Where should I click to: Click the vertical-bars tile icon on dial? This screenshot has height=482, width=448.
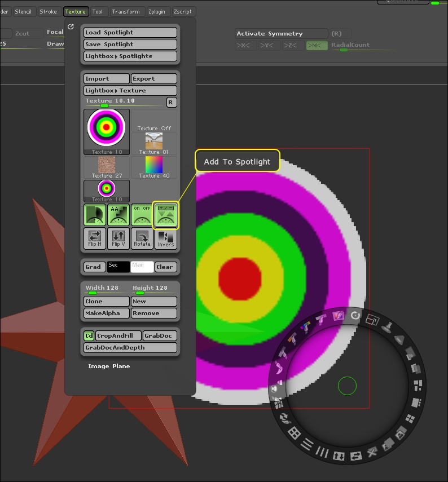[322, 452]
